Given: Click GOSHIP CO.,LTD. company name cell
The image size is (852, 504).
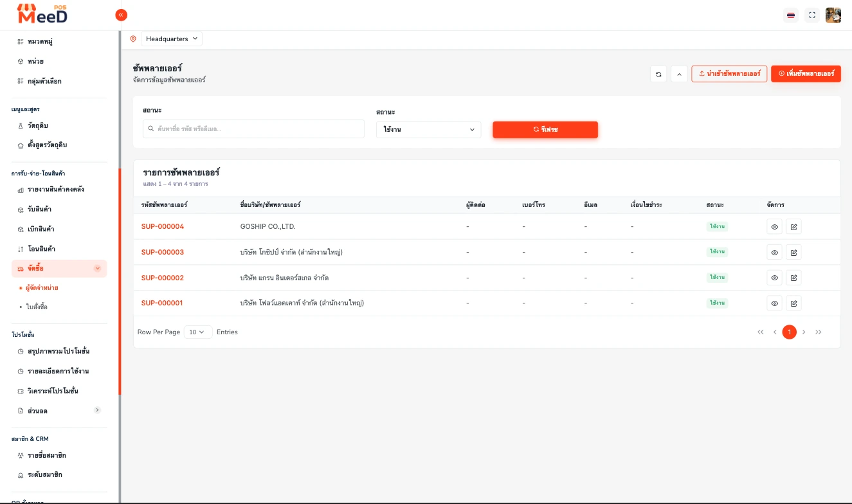Looking at the screenshot, I should (267, 227).
